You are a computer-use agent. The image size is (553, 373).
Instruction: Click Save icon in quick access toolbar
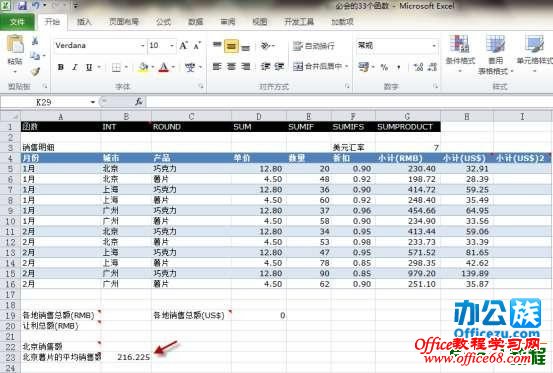click(22, 6)
